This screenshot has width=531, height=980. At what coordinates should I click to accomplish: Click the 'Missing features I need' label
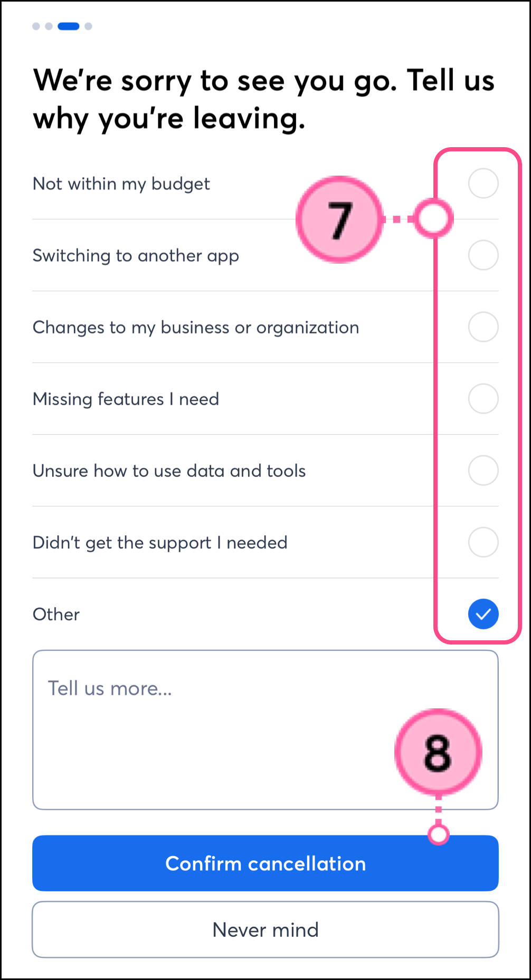click(126, 399)
